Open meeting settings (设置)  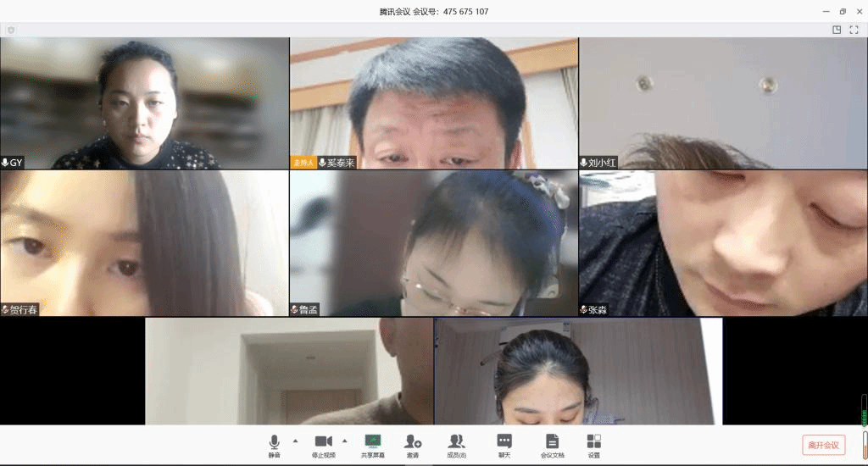[x=593, y=445]
